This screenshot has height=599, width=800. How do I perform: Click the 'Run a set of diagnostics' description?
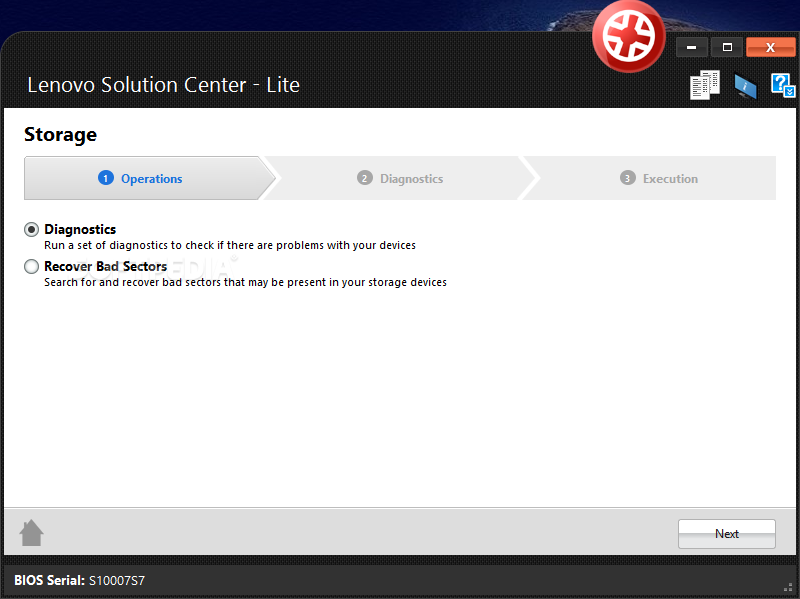(230, 245)
